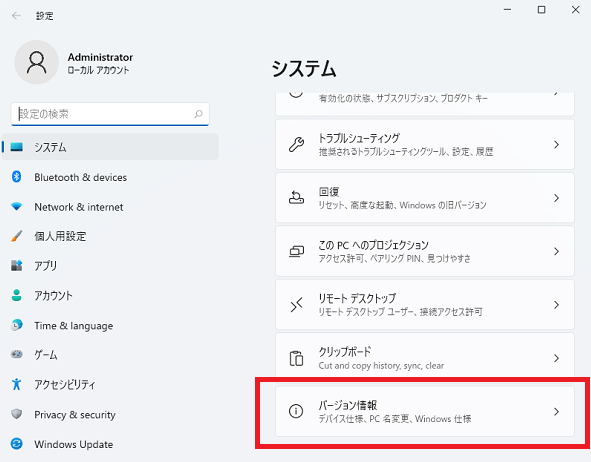The width and height of the screenshot is (591, 462).
Task: Click the info icon for バージョン情報
Action: click(x=296, y=411)
